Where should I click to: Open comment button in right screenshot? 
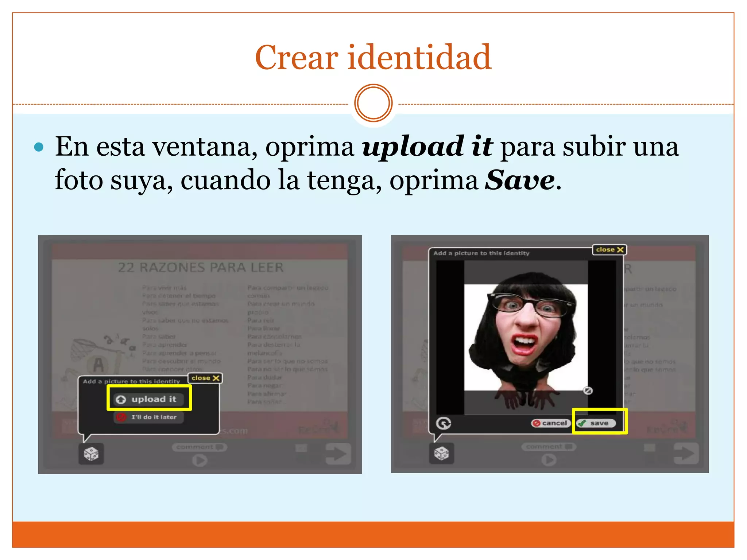pyautogui.click(x=549, y=447)
